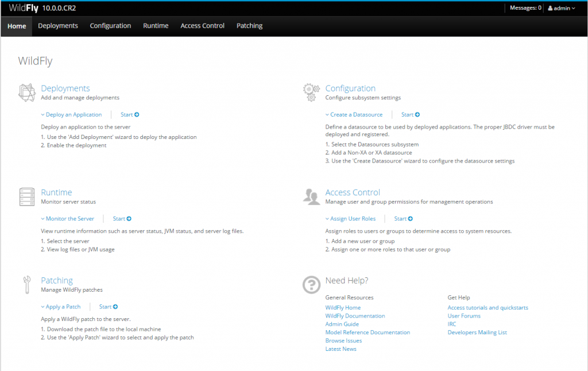Click the WildFly 10.0.0.CR2 logo

(42, 8)
